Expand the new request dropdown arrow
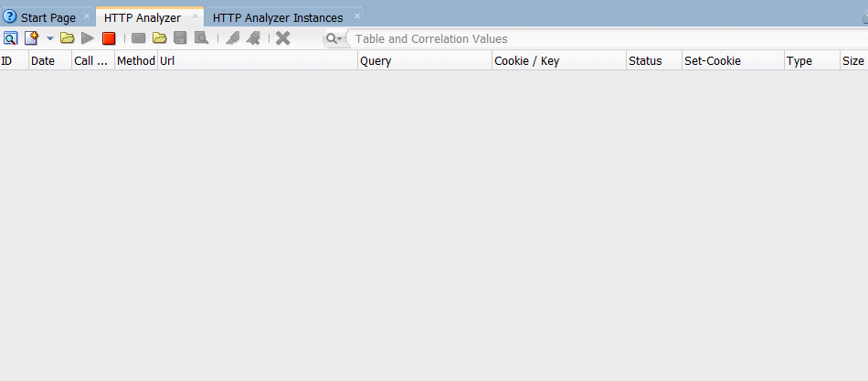This screenshot has width=868, height=381. coord(50,38)
